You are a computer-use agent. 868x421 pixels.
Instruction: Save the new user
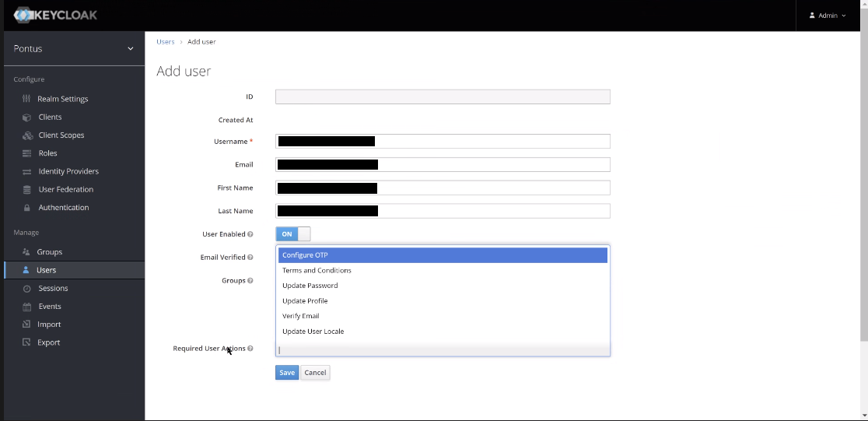(x=287, y=372)
